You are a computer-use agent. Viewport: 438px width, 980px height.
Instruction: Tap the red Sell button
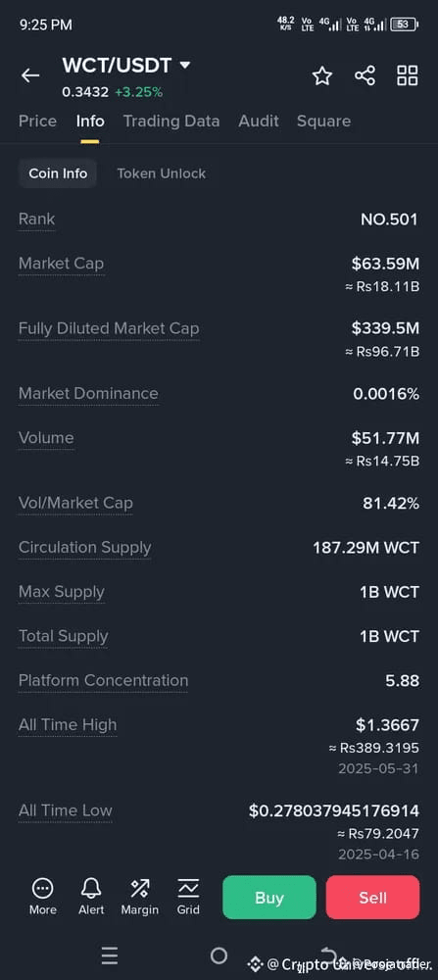[372, 897]
